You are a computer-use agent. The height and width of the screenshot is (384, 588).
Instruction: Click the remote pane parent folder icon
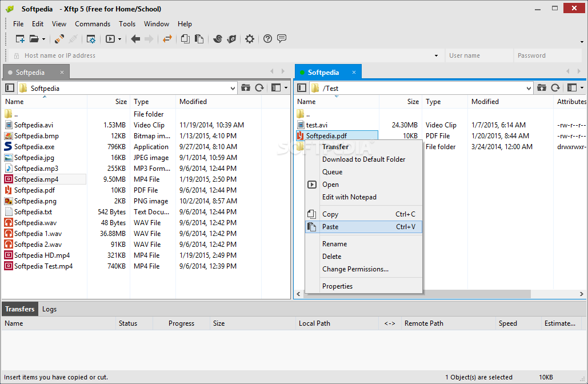(542, 88)
